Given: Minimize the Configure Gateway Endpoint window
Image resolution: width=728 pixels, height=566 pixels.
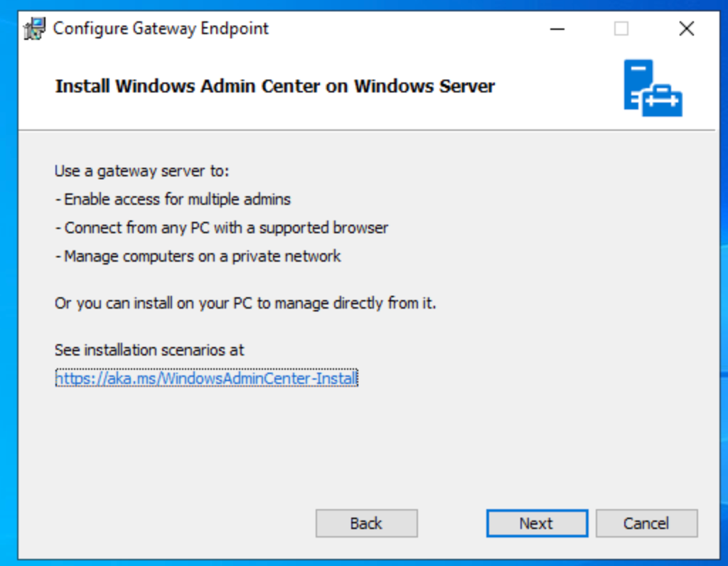Looking at the screenshot, I should coord(557,29).
